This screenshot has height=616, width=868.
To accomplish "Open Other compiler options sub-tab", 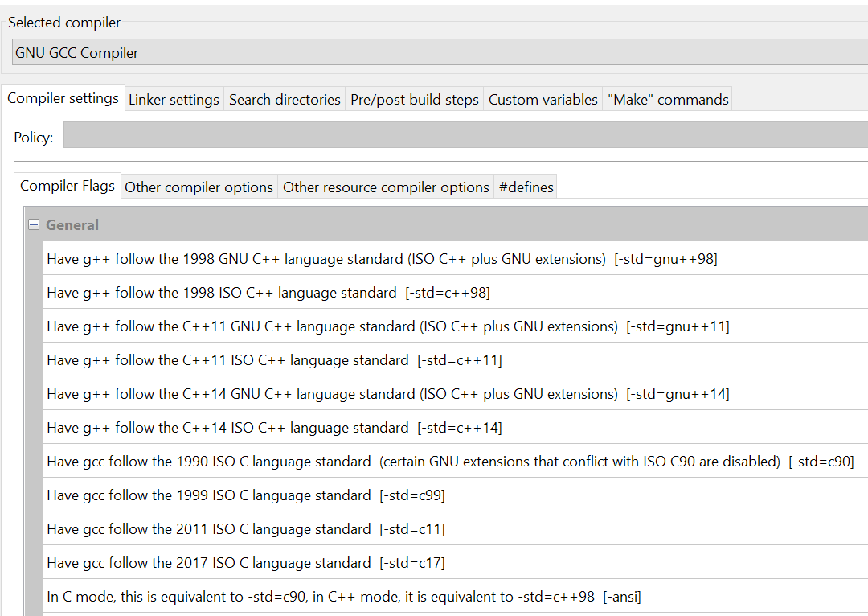I will tap(199, 187).
